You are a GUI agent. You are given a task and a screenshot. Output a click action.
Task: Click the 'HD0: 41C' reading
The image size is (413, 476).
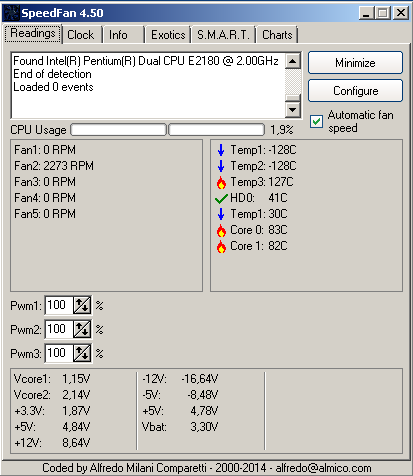259,198
